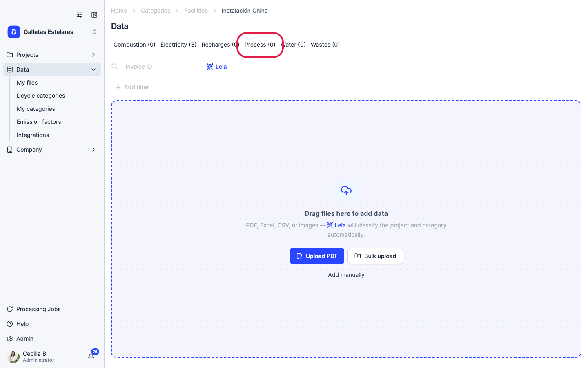
Task: Open Dcycle categories
Action: pos(41,96)
